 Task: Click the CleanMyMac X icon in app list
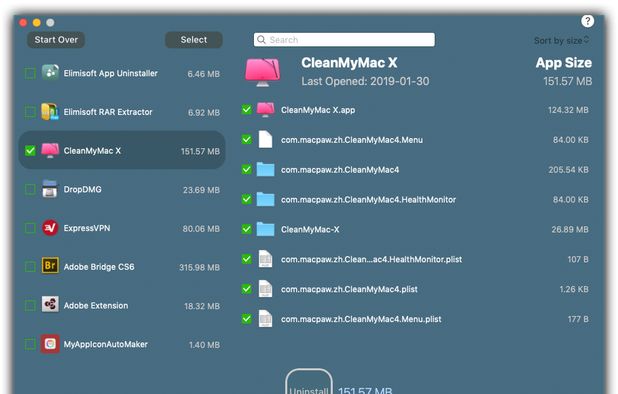[50, 150]
